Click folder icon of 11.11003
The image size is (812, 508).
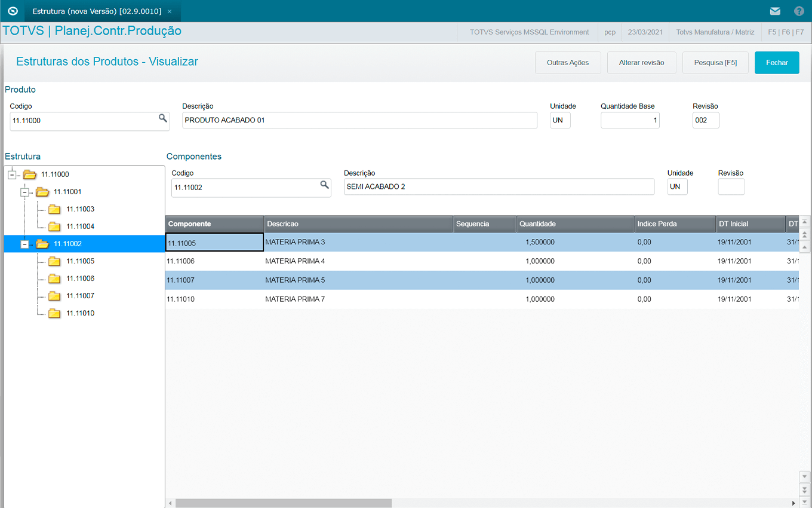[x=54, y=209]
